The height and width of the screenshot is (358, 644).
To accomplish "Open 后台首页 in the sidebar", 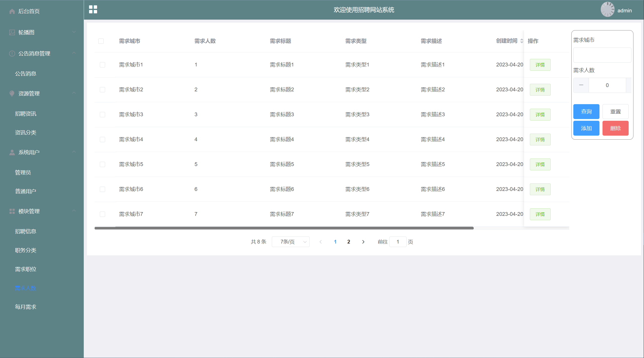I will (x=29, y=11).
